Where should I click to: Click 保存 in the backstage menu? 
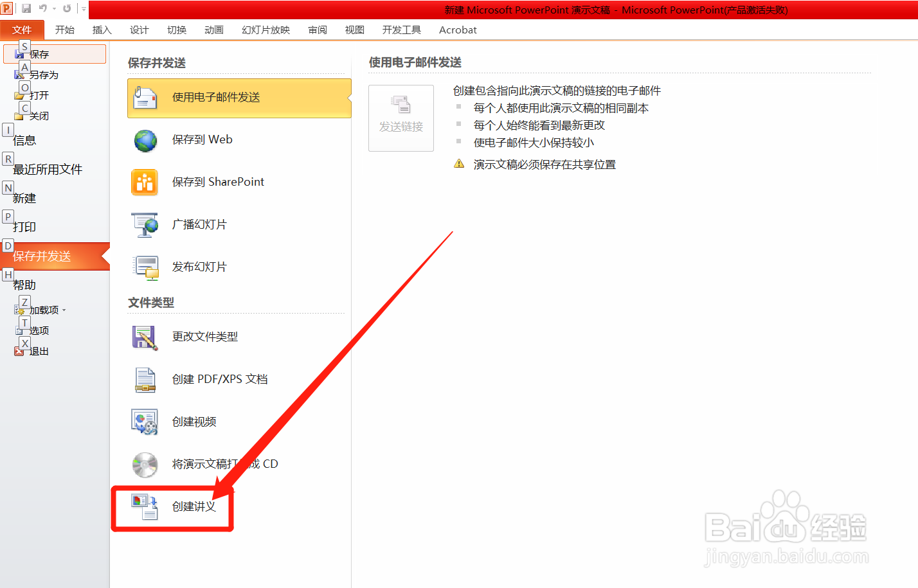click(55, 54)
